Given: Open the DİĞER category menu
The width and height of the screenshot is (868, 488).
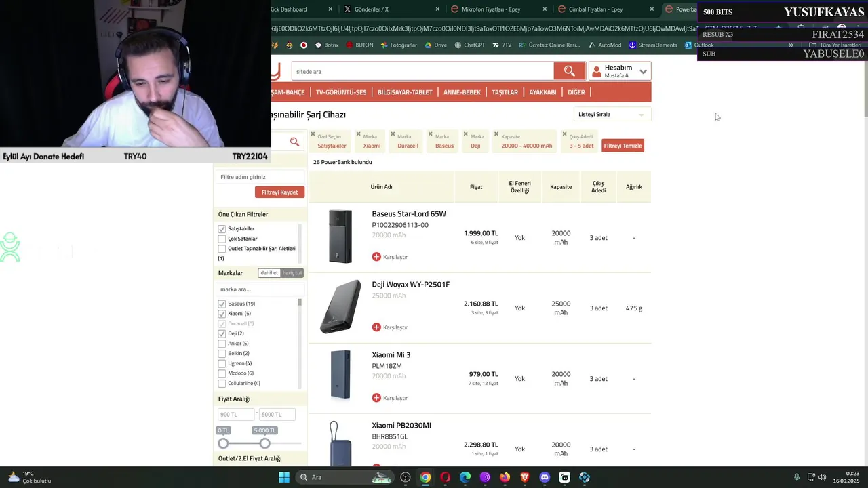Looking at the screenshot, I should tap(576, 92).
